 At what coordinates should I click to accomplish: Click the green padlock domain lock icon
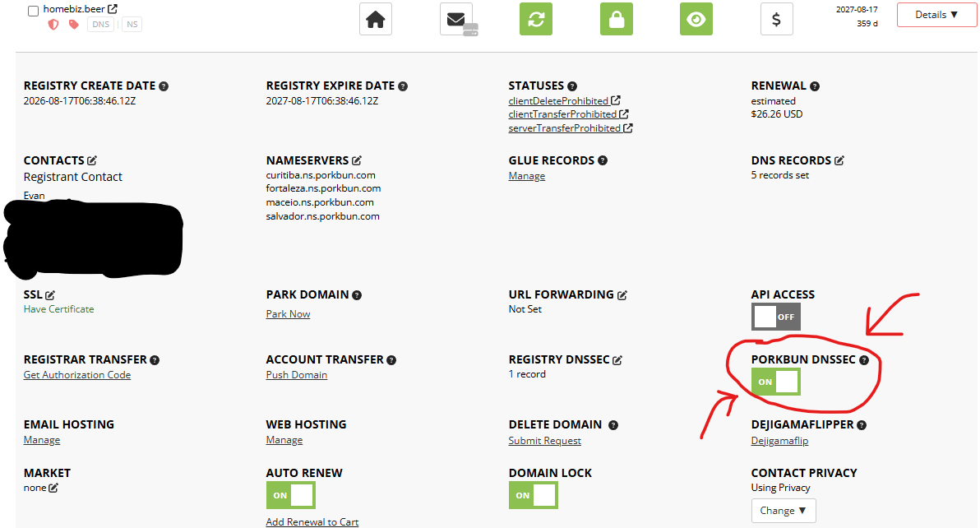tap(617, 19)
